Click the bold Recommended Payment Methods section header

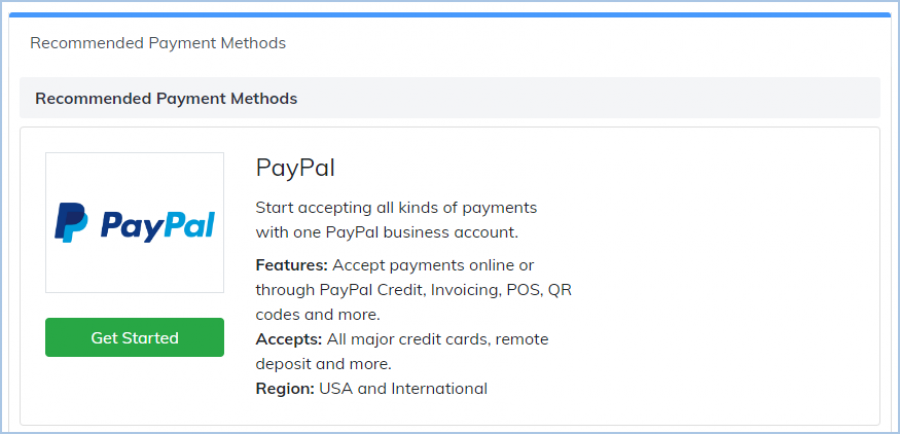click(166, 99)
